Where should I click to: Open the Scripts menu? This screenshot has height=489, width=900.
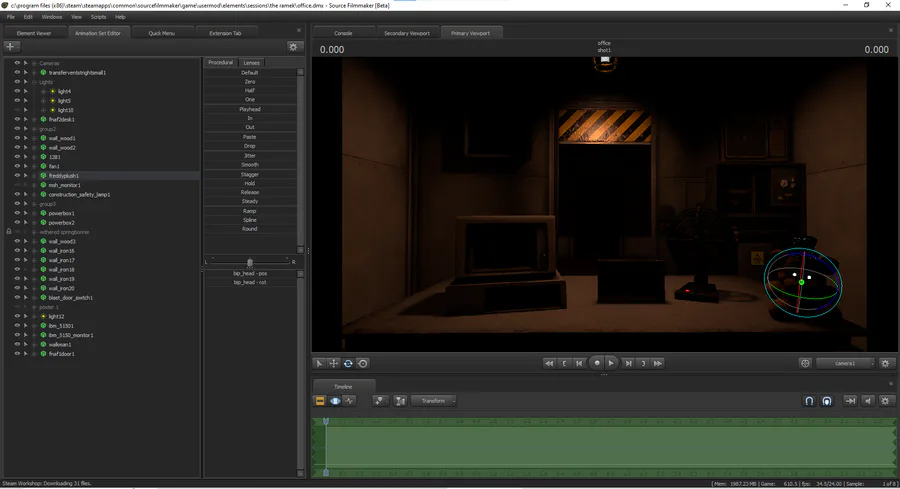[98, 17]
